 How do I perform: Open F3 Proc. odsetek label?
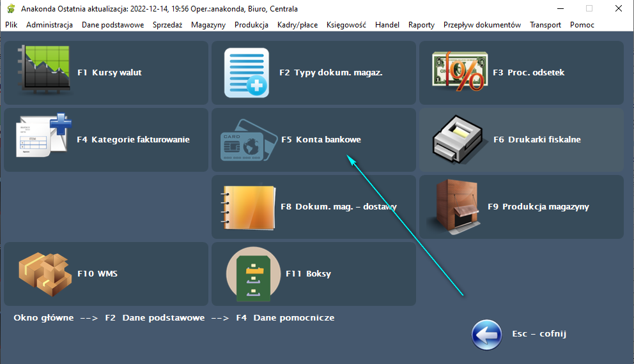tap(529, 73)
